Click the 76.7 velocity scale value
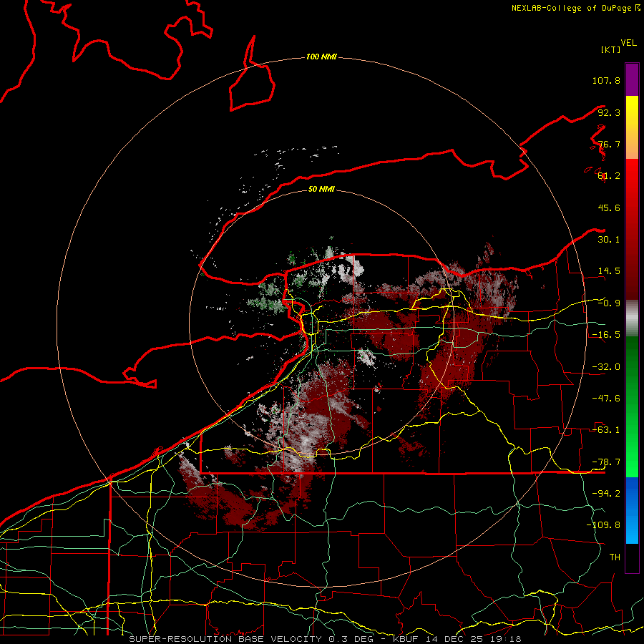Viewport: 644px width, 644px height. click(609, 144)
